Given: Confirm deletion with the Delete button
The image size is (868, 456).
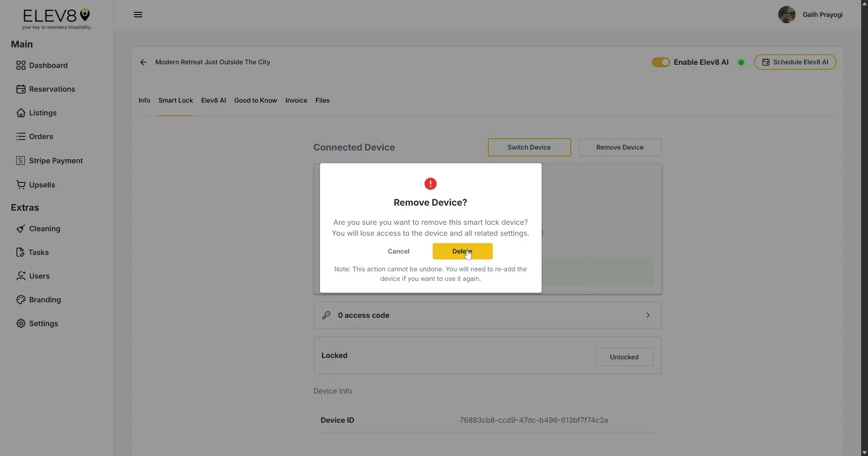Looking at the screenshot, I should pos(462,251).
